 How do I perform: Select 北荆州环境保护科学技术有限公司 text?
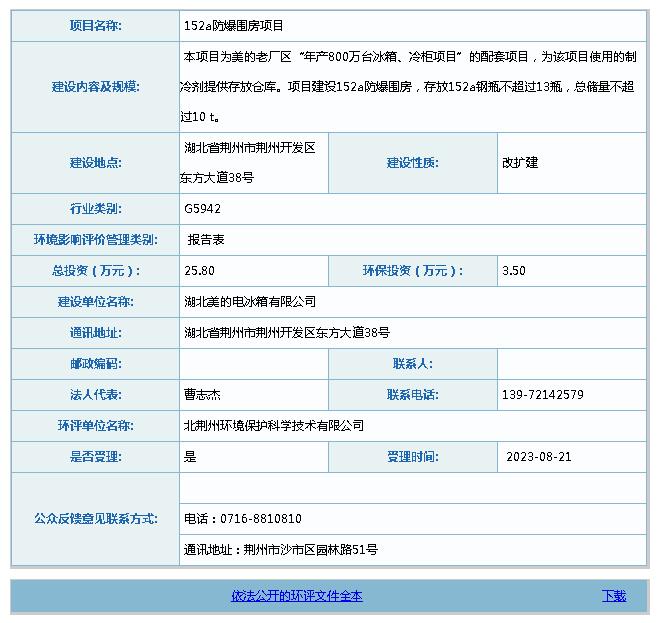pos(274,426)
